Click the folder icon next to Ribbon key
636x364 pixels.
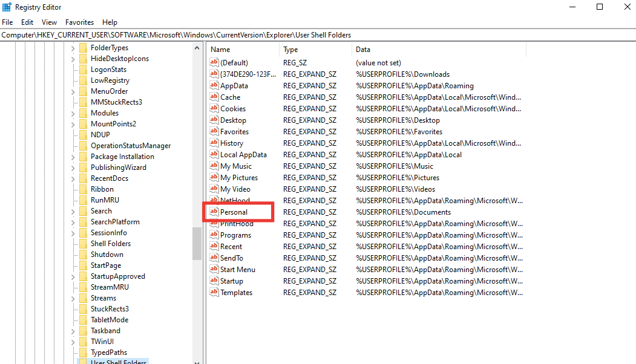coord(83,189)
